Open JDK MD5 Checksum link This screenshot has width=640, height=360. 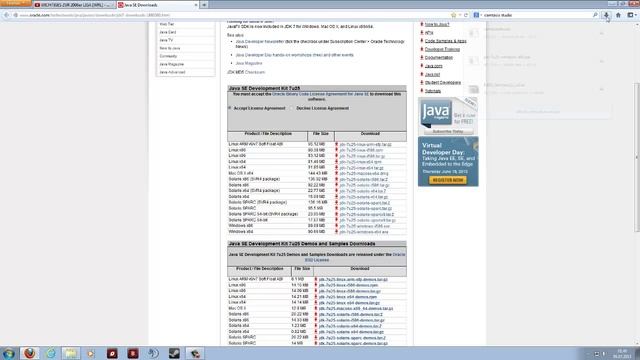255,72
